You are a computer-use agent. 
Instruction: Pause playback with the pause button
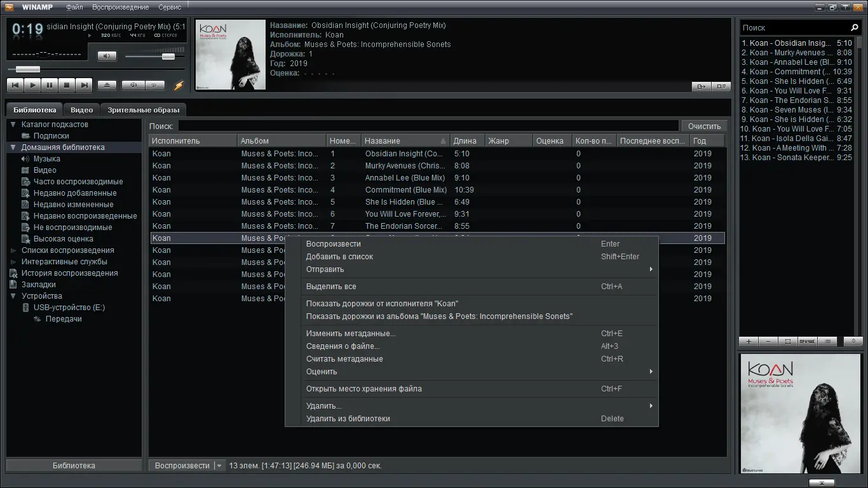[x=50, y=85]
